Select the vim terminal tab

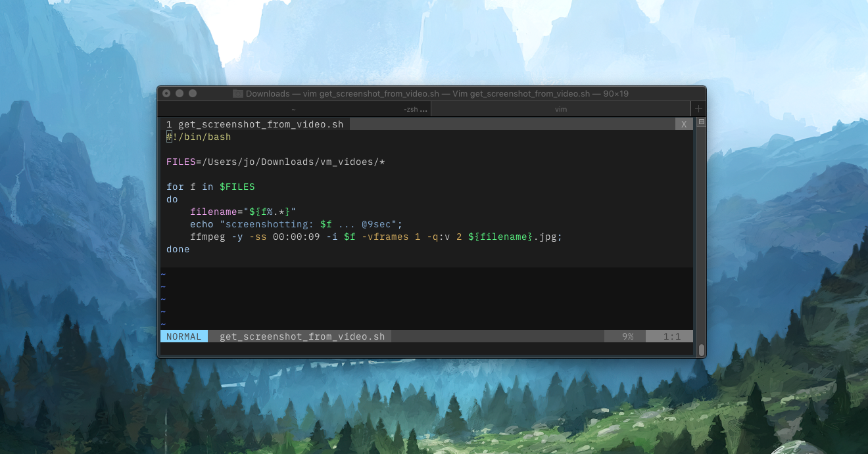pos(560,110)
